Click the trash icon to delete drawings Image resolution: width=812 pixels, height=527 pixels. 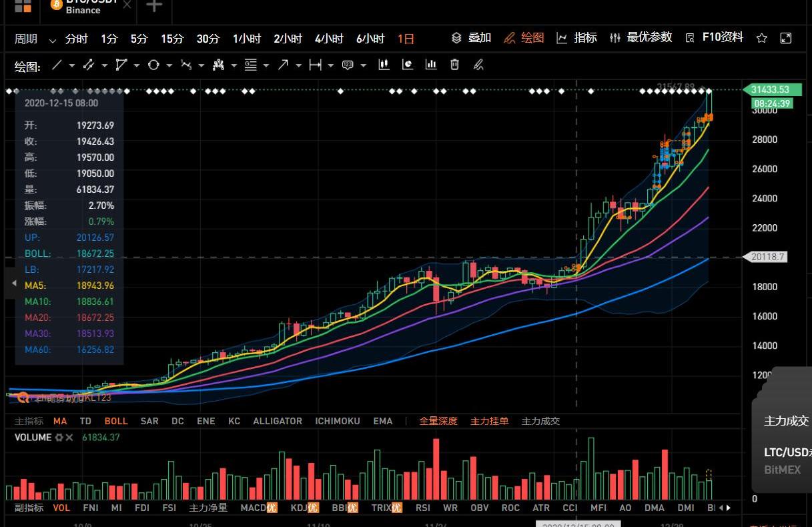point(454,65)
